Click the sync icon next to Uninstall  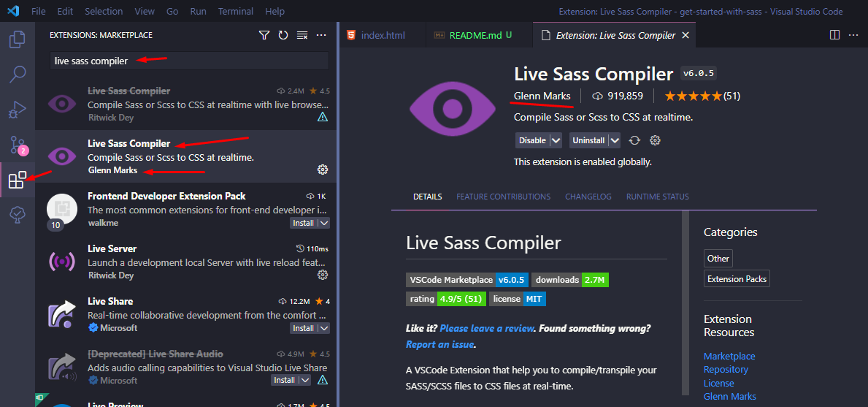tap(634, 140)
